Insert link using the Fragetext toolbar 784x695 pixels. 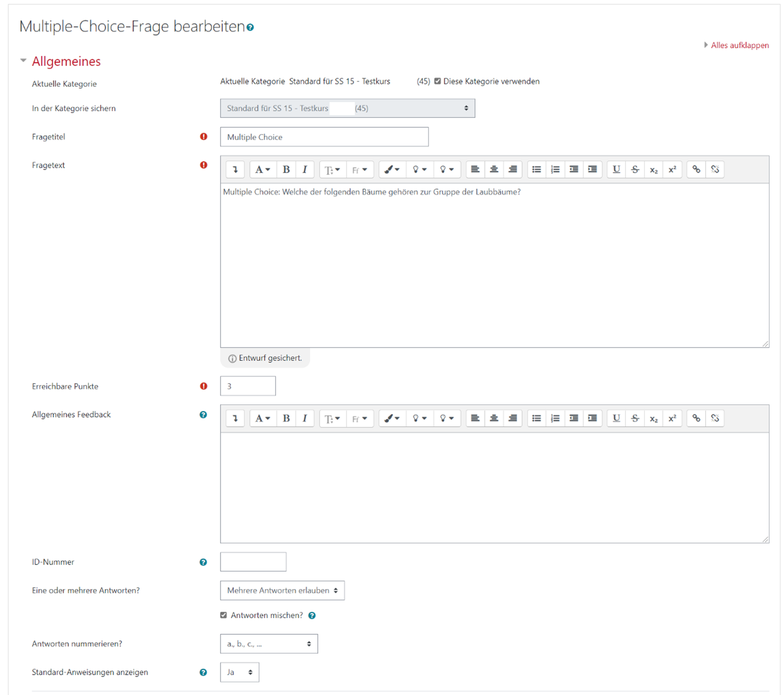[x=696, y=169]
